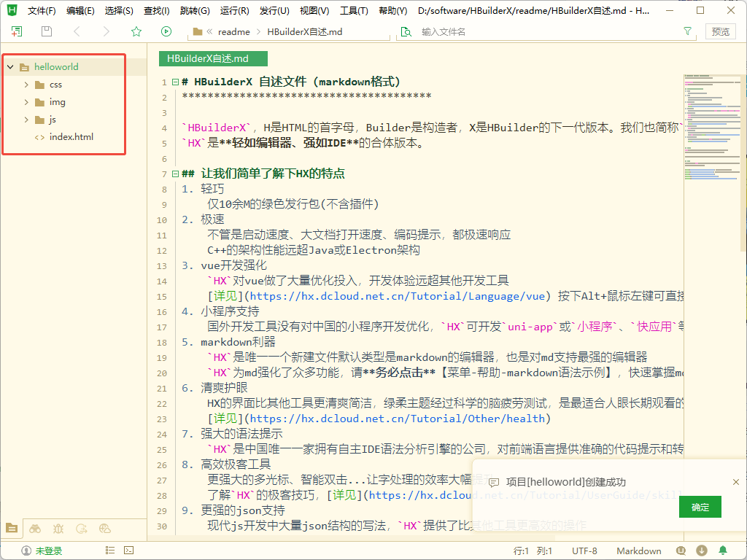Click the 未登录 login link

tap(49, 551)
